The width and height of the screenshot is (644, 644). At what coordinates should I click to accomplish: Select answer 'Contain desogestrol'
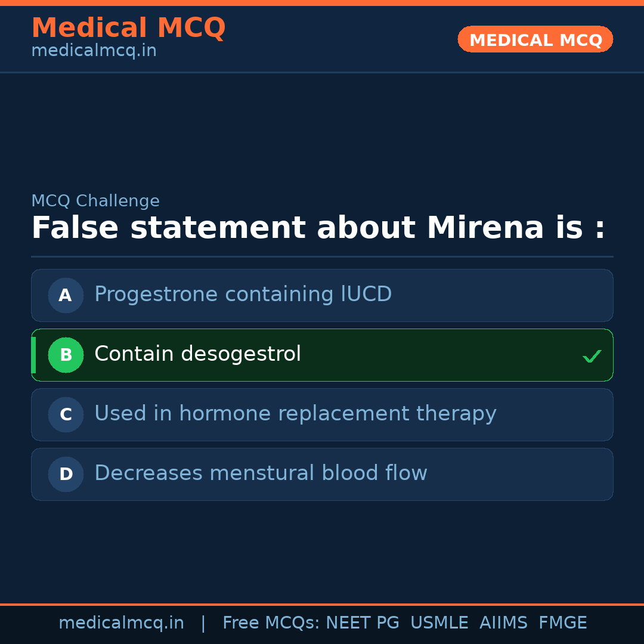[x=197, y=354]
